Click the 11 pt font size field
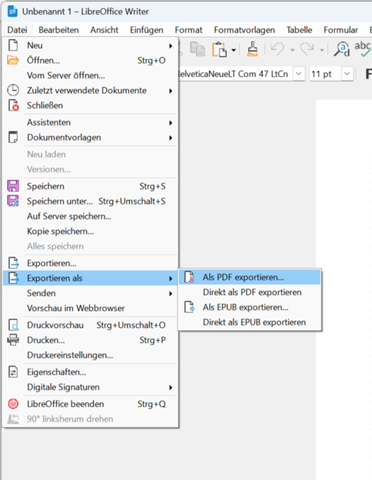 pos(325,73)
